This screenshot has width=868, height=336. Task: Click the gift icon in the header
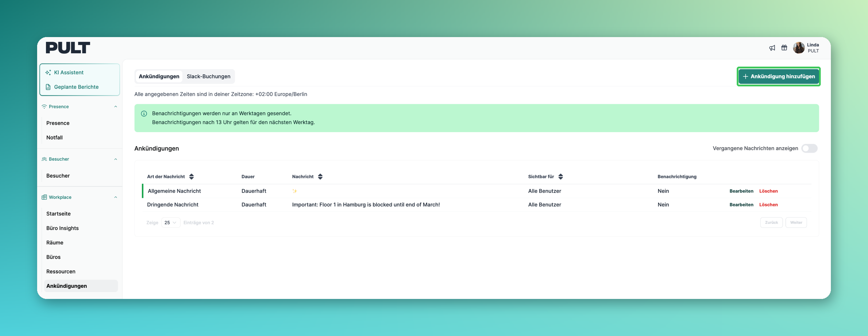coord(784,48)
